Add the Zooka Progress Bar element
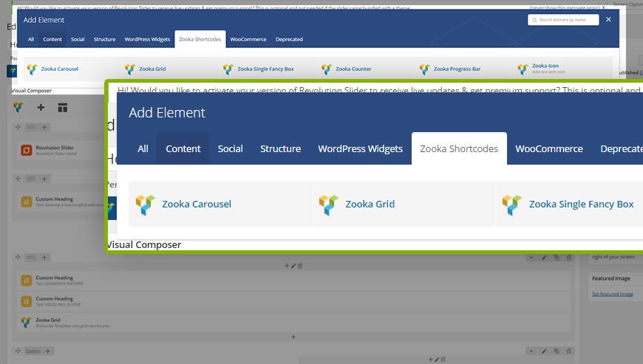Viewport: 643px width, 364px height. click(x=450, y=69)
